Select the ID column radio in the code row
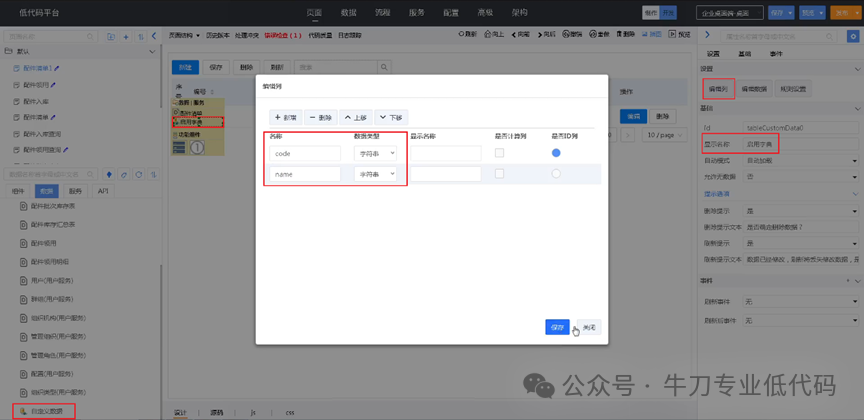864x420 pixels. click(x=556, y=153)
